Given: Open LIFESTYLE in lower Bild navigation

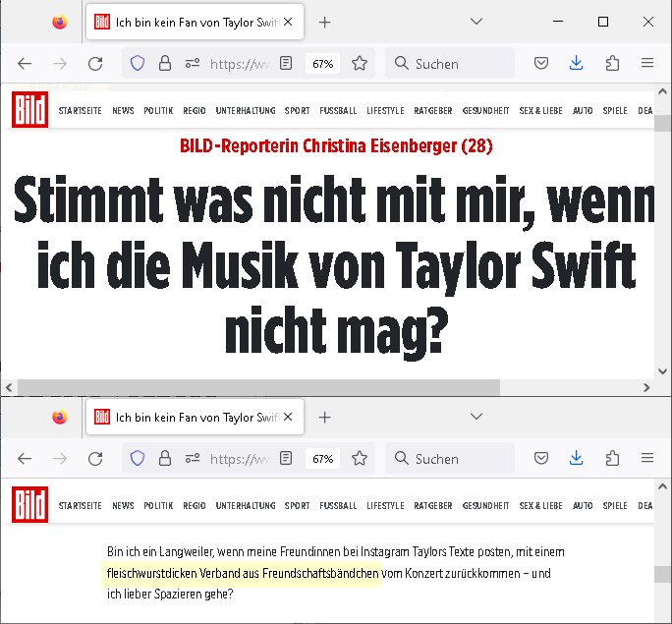Looking at the screenshot, I should click(x=385, y=506).
